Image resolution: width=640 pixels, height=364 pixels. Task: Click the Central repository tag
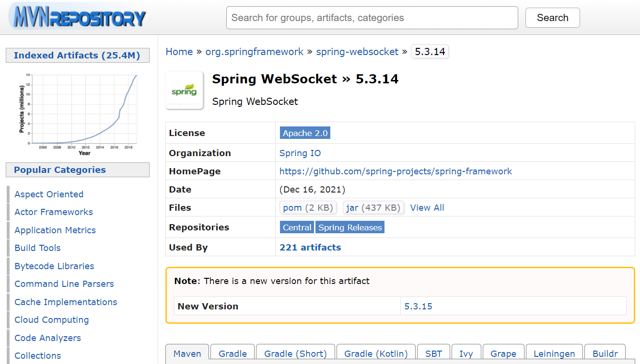coord(297,227)
